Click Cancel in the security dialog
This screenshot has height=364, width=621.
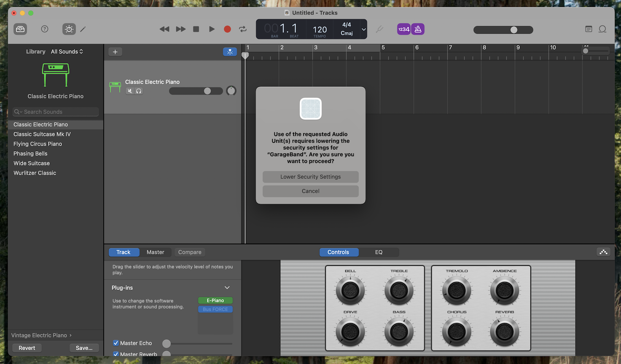(311, 191)
